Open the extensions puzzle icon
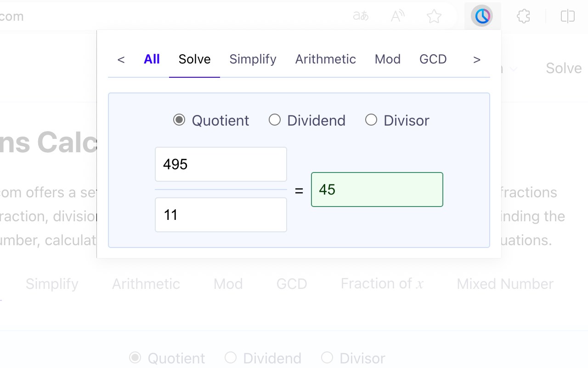 [523, 17]
